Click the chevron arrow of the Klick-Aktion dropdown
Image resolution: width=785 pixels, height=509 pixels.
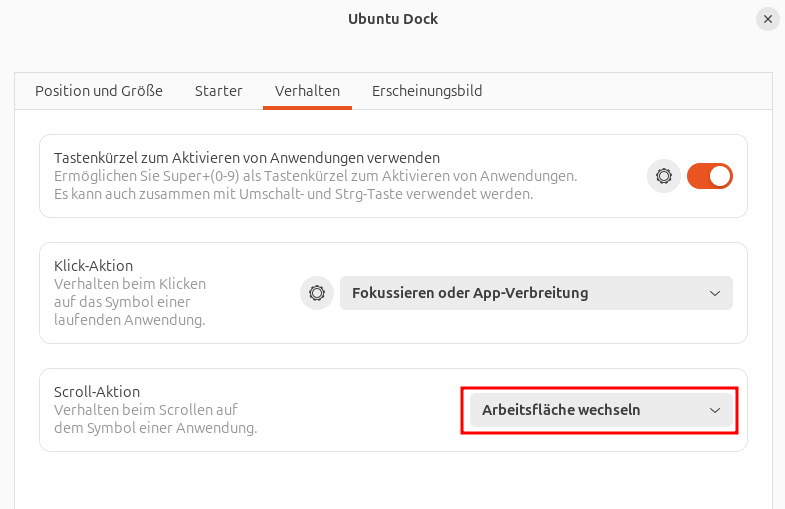[715, 293]
